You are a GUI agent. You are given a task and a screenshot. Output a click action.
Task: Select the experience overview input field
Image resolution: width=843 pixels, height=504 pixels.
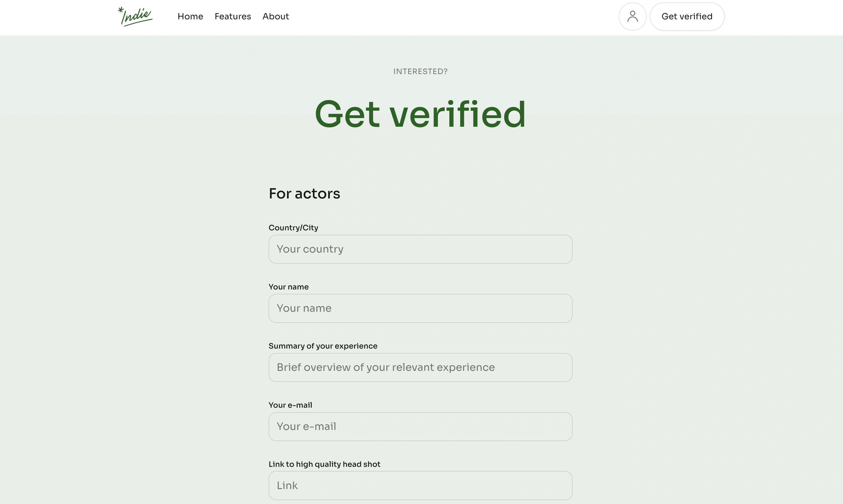tap(420, 367)
